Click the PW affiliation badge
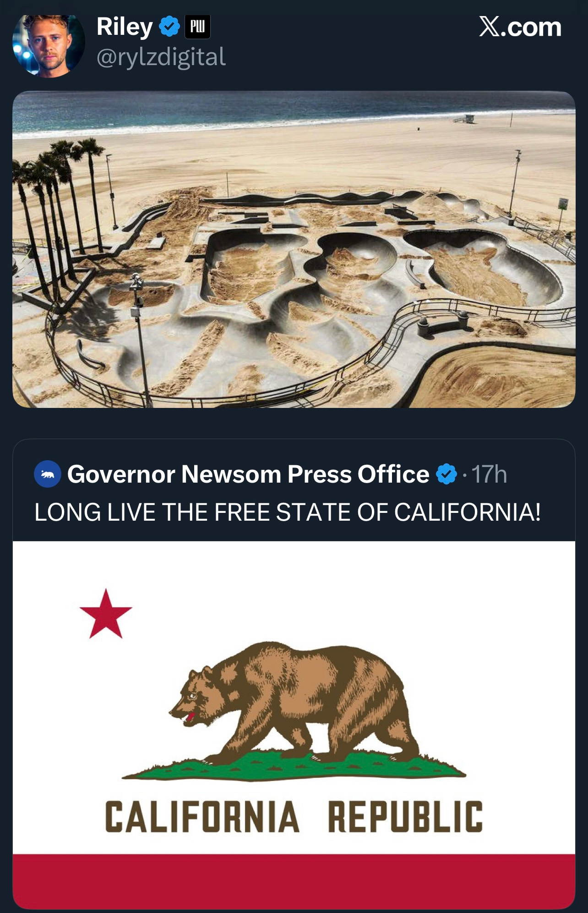This screenshot has height=913, width=588. [x=197, y=27]
